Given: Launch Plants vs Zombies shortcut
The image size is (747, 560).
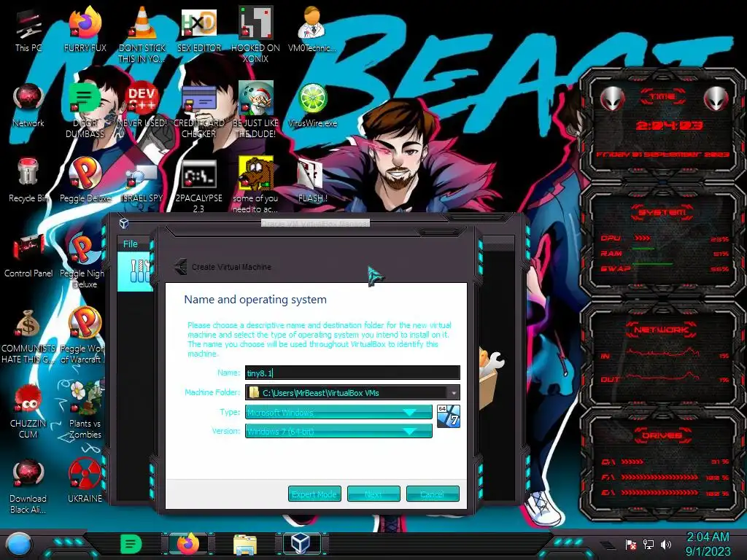Looking at the screenshot, I should [x=85, y=410].
